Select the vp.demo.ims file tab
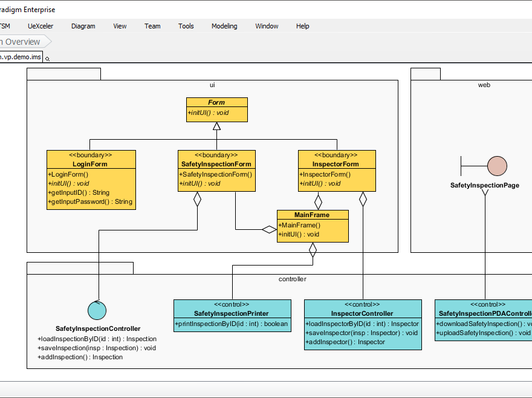 click(x=21, y=56)
